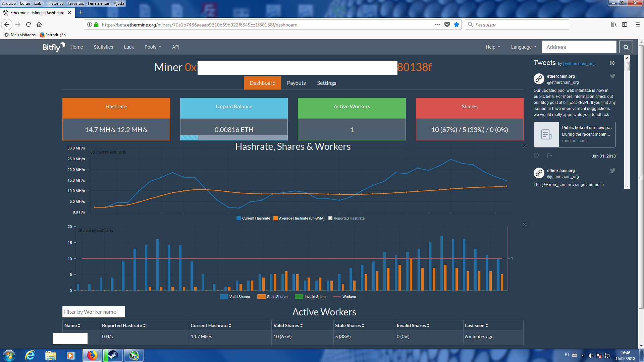The image size is (644, 362).
Task: Toggle Average Hashrate (6h-SMA) legend series
Action: coord(299,218)
